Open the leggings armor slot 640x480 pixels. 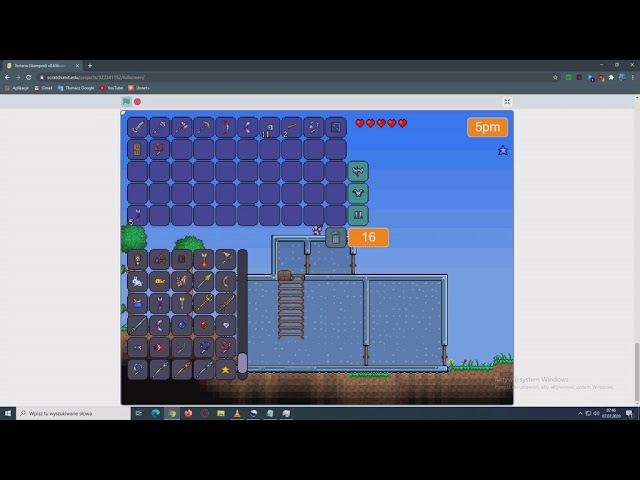pyautogui.click(x=358, y=215)
